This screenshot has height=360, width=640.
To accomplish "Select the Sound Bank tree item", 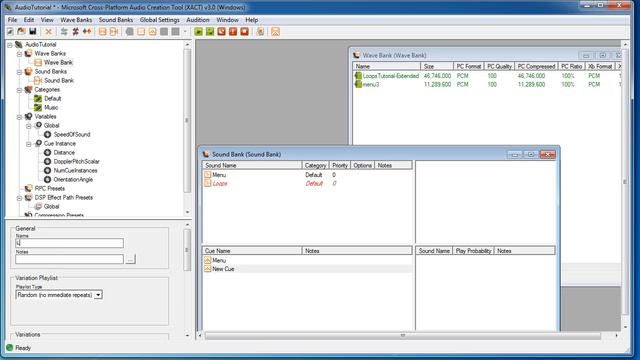I will pos(59,80).
